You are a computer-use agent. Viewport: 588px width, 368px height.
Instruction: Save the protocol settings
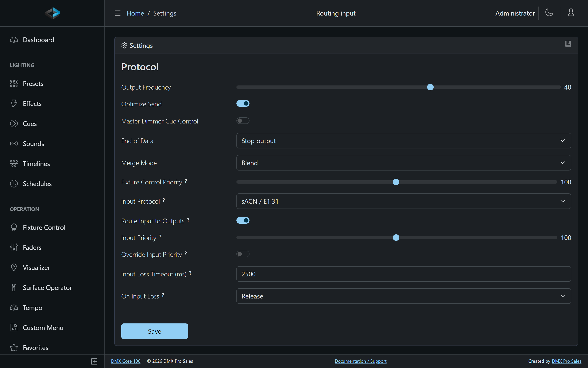click(155, 331)
